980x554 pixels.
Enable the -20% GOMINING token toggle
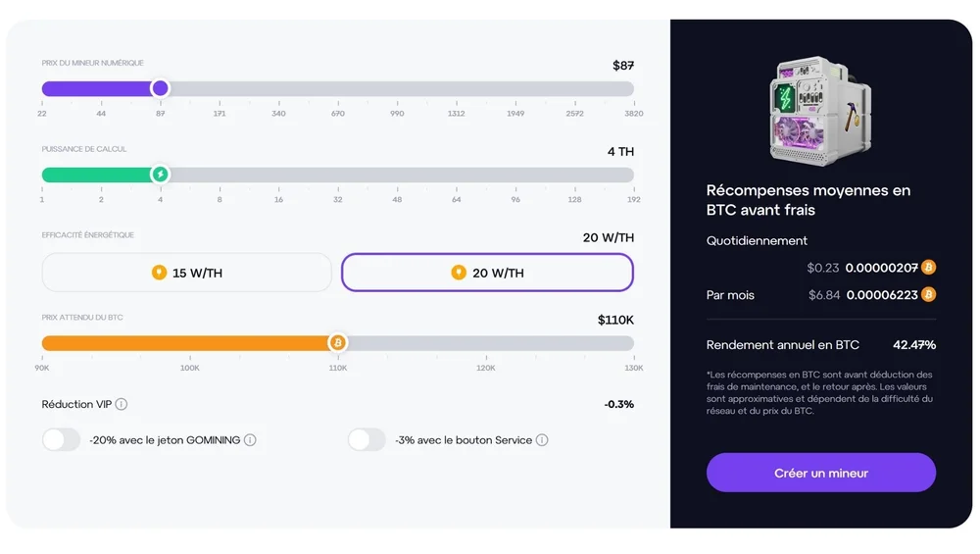pyautogui.click(x=62, y=440)
